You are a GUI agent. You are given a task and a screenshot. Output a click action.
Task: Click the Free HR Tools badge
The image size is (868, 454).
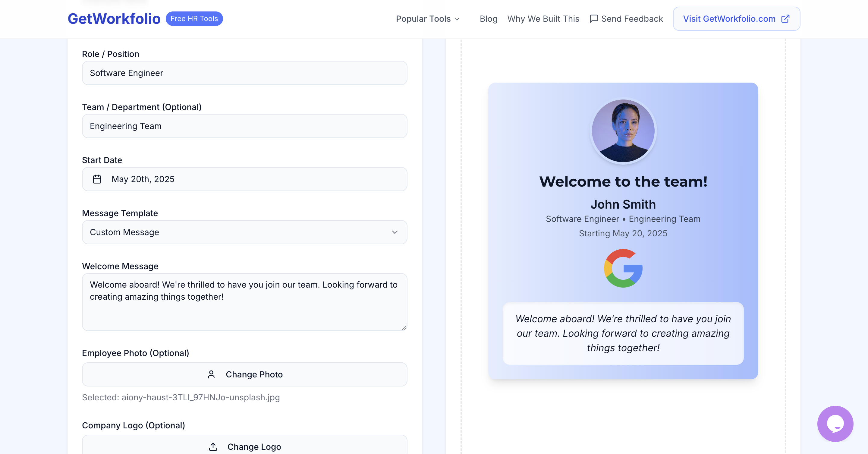coord(194,18)
